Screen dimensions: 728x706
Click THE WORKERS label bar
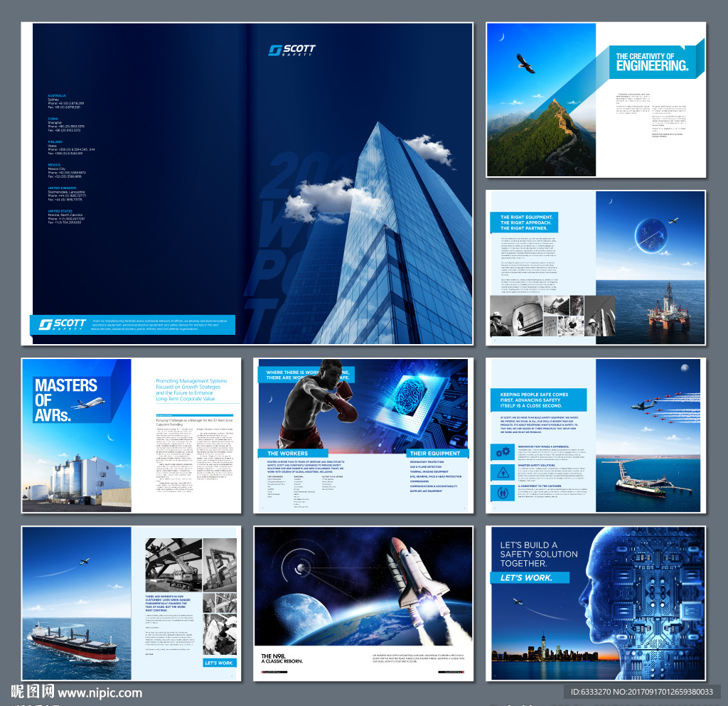[293, 454]
